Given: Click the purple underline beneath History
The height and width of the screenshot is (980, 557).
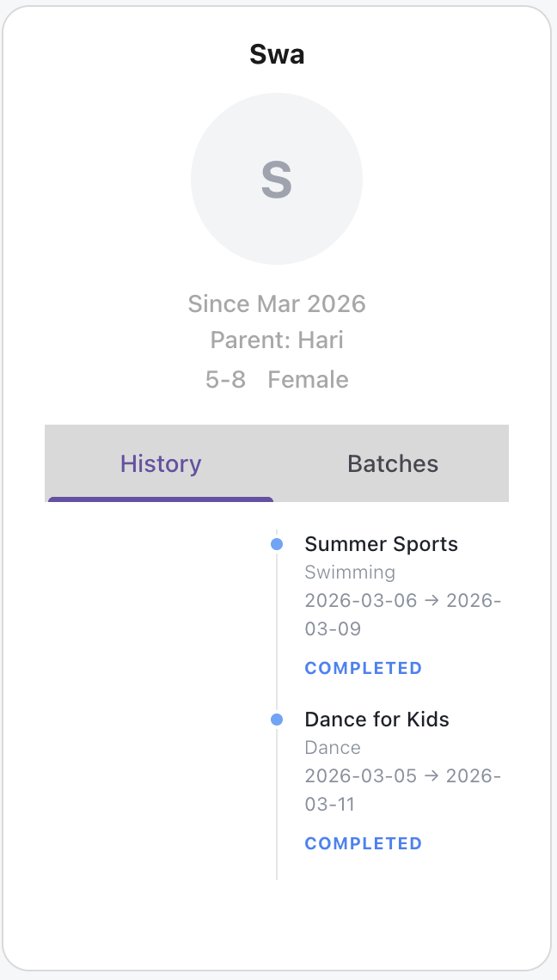Looking at the screenshot, I should tap(161, 499).
